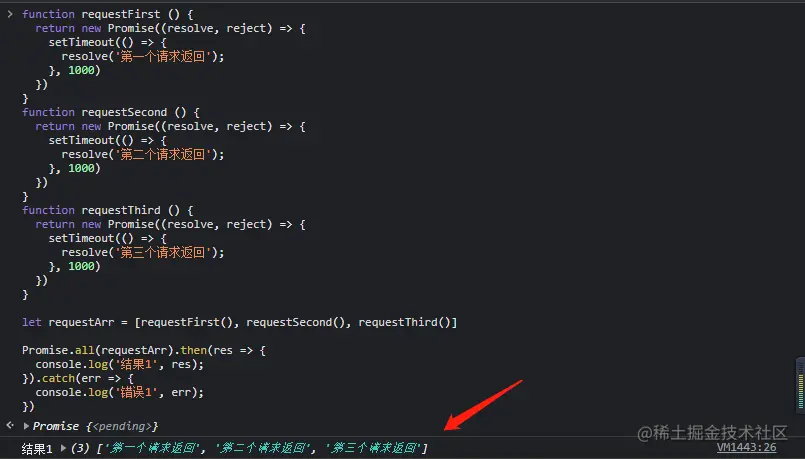Expand the Promise {<pending>} result
Image resolution: width=805 pixels, height=459 pixels.
click(x=26, y=426)
